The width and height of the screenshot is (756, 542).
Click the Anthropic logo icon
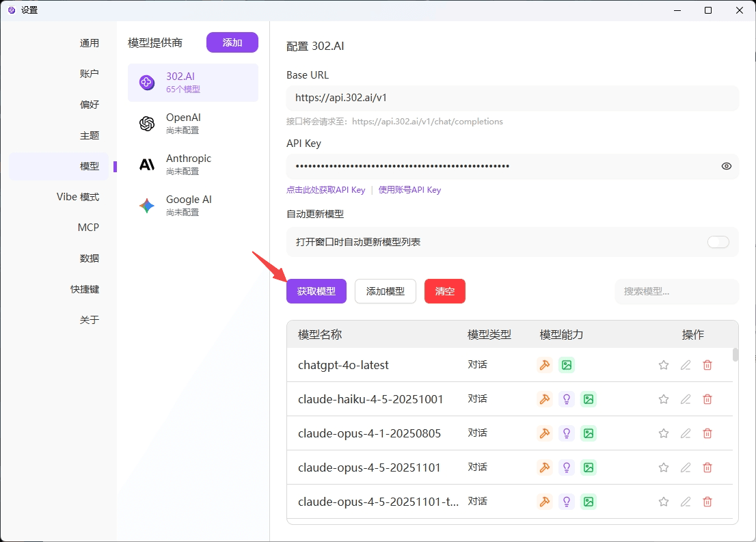[x=147, y=165]
